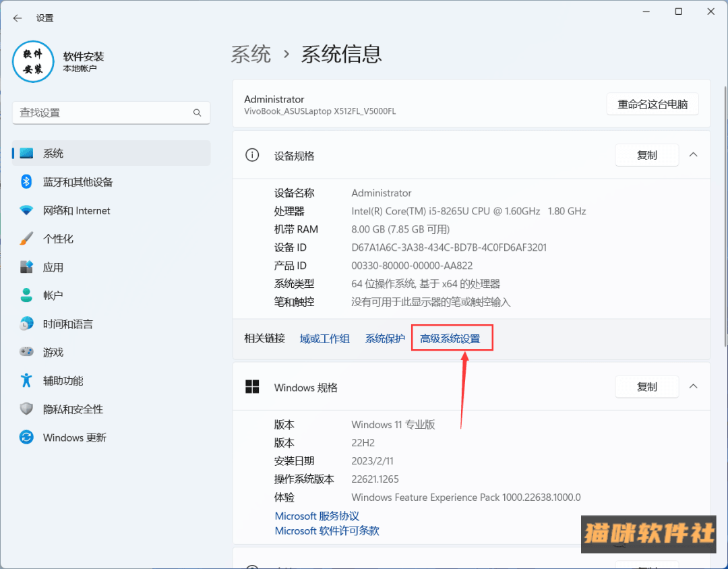
Task: Click the System monitor icon in sidebar
Action: pos(26,153)
